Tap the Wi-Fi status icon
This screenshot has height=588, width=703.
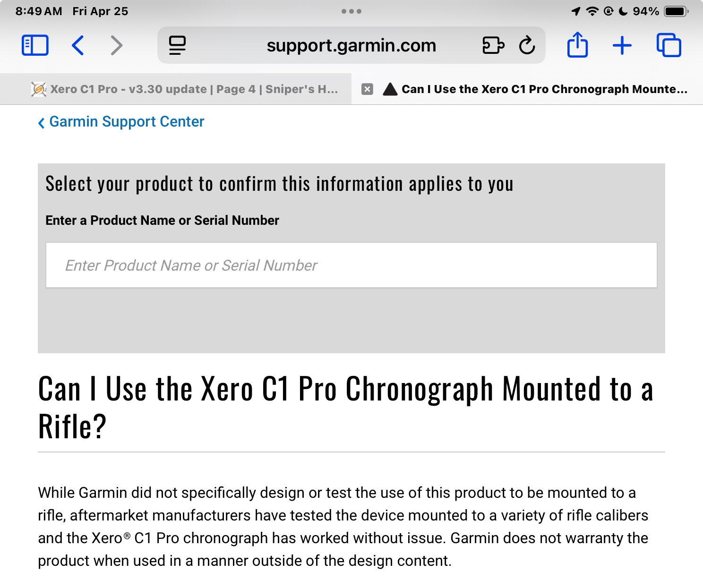click(x=592, y=11)
